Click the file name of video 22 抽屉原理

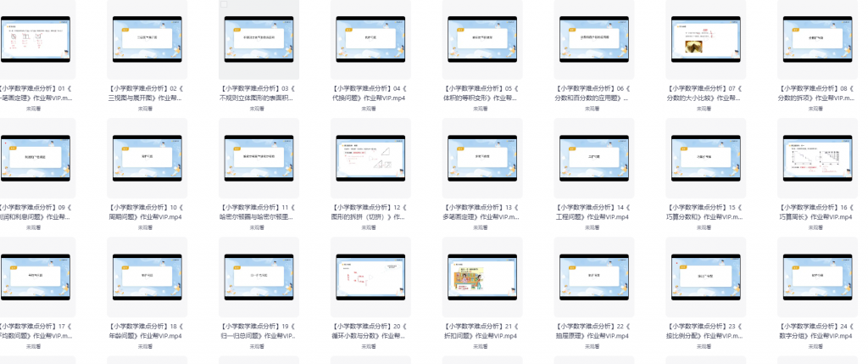tap(593, 330)
